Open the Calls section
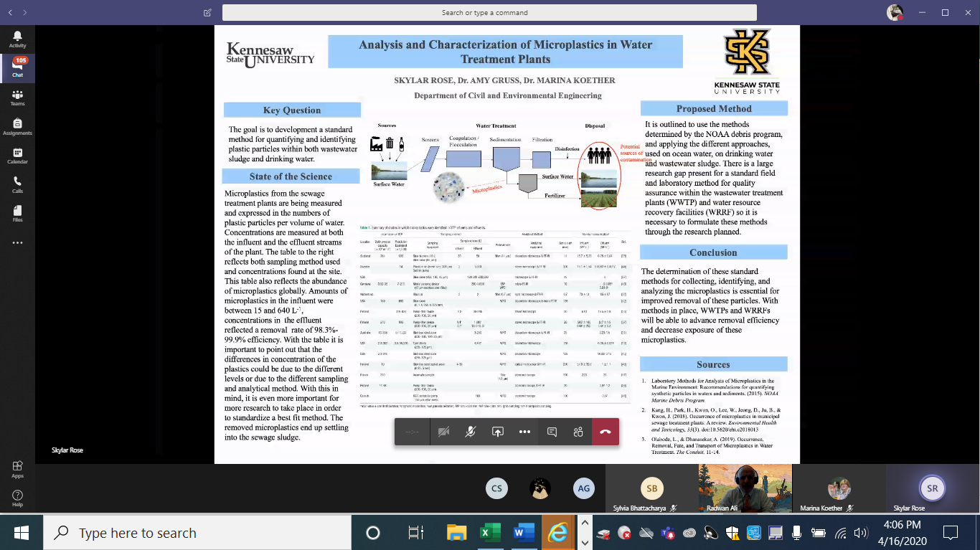This screenshot has height=550, width=980. [17, 185]
